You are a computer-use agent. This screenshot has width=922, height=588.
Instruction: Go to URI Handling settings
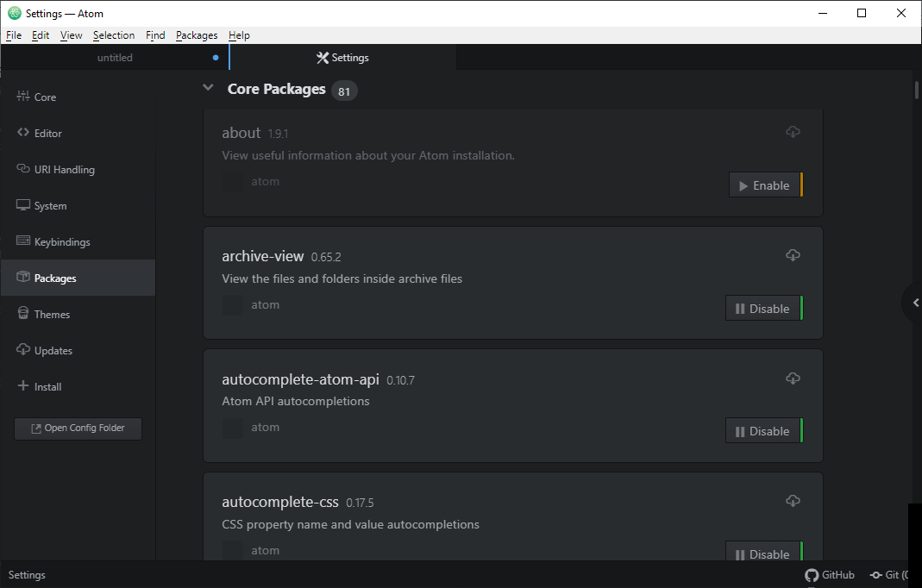(x=56, y=169)
